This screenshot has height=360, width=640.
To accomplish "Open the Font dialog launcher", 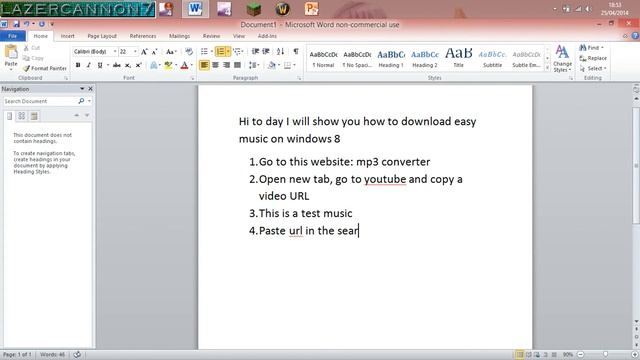I will click(193, 78).
